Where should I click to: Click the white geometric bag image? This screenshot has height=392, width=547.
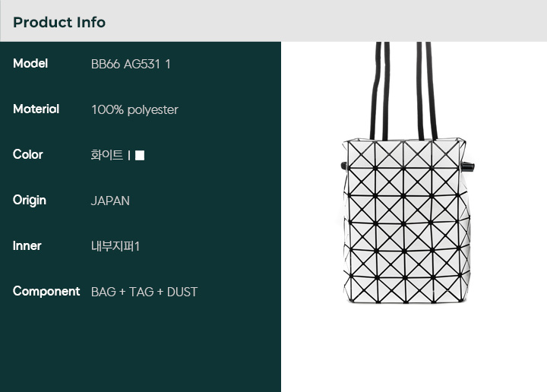(x=407, y=172)
